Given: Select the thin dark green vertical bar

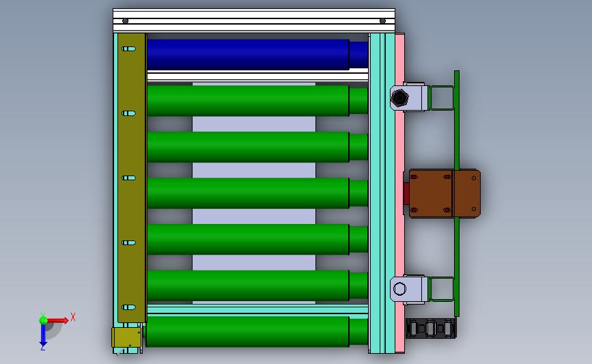Looking at the screenshot, I should click(456, 193).
